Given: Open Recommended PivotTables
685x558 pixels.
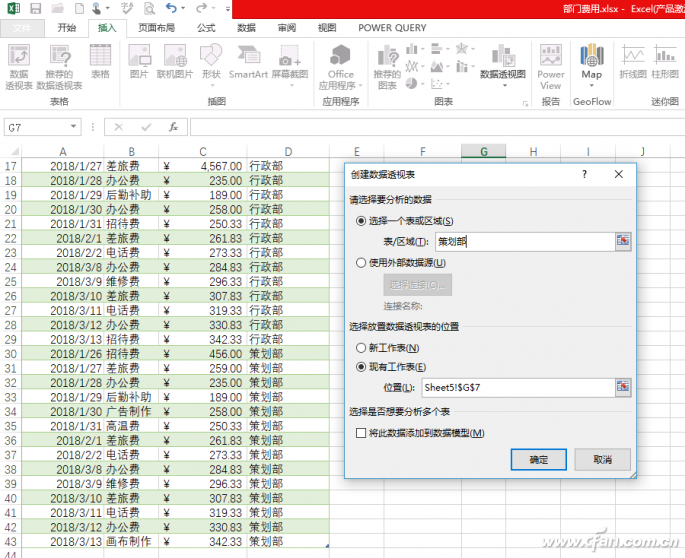Looking at the screenshot, I should 59,66.
